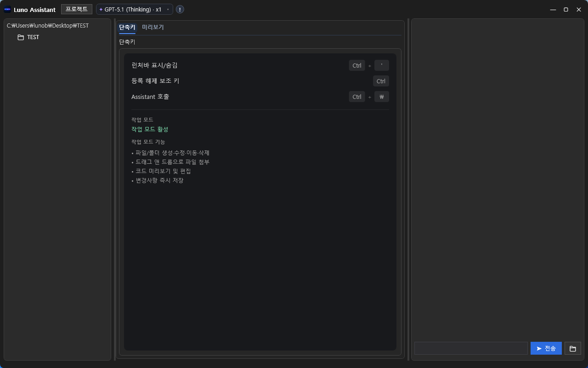Toggle 작업 모드 활성 to change work mode
Screen dimensions: 588x368
pyautogui.click(x=150, y=129)
